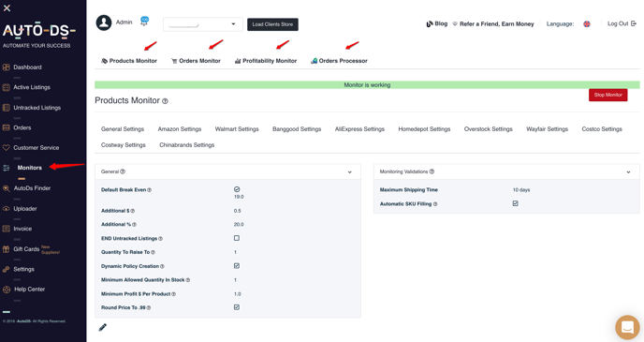Open Wayfair Settings tab
The height and width of the screenshot is (342, 644).
pos(547,129)
